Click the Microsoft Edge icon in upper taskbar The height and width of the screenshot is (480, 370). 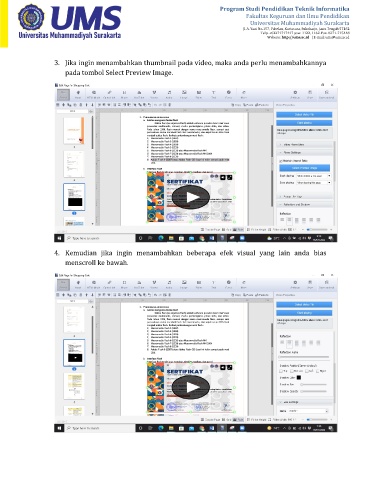161,238
